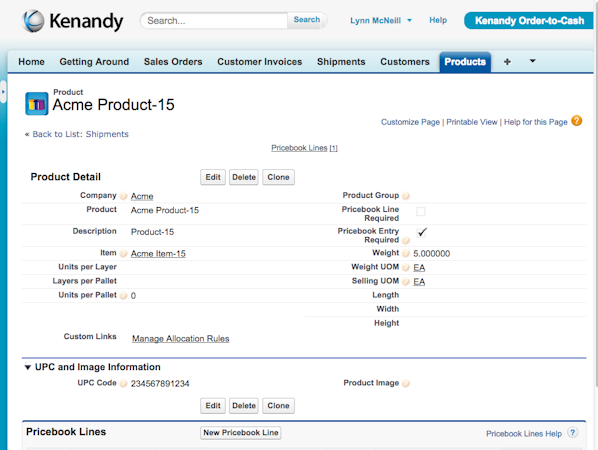Click the Search button
The width and height of the screenshot is (598, 450).
click(307, 20)
